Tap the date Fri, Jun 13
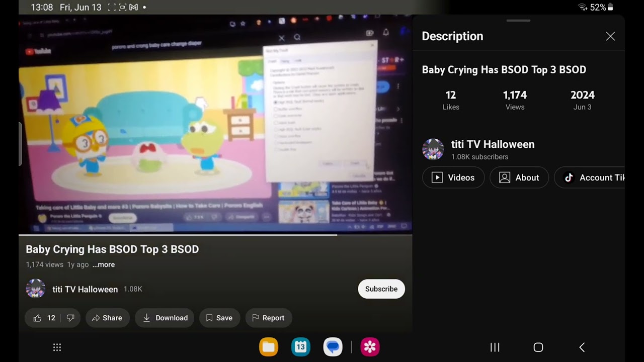The height and width of the screenshot is (362, 644). point(80,8)
